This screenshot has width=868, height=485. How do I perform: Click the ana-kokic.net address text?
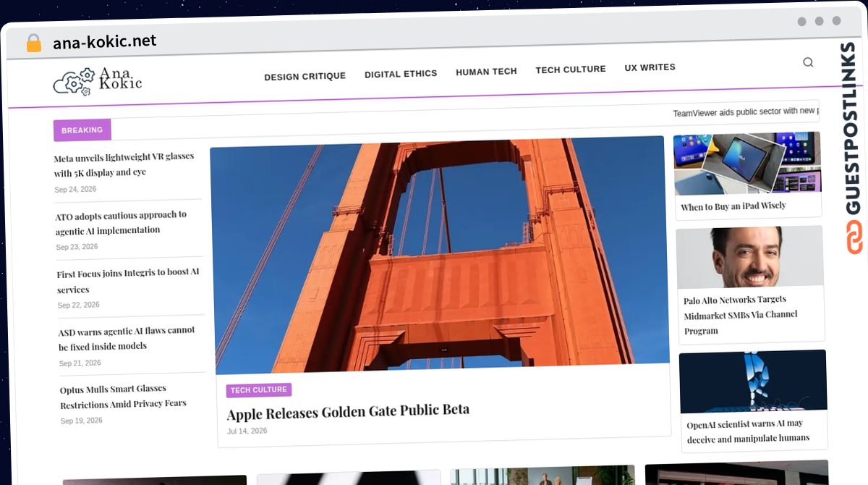click(105, 41)
